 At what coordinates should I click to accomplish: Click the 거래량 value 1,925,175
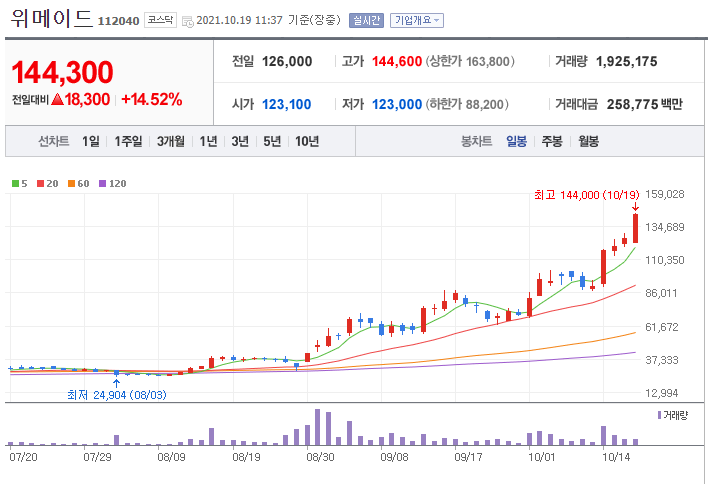pyautogui.click(x=627, y=61)
